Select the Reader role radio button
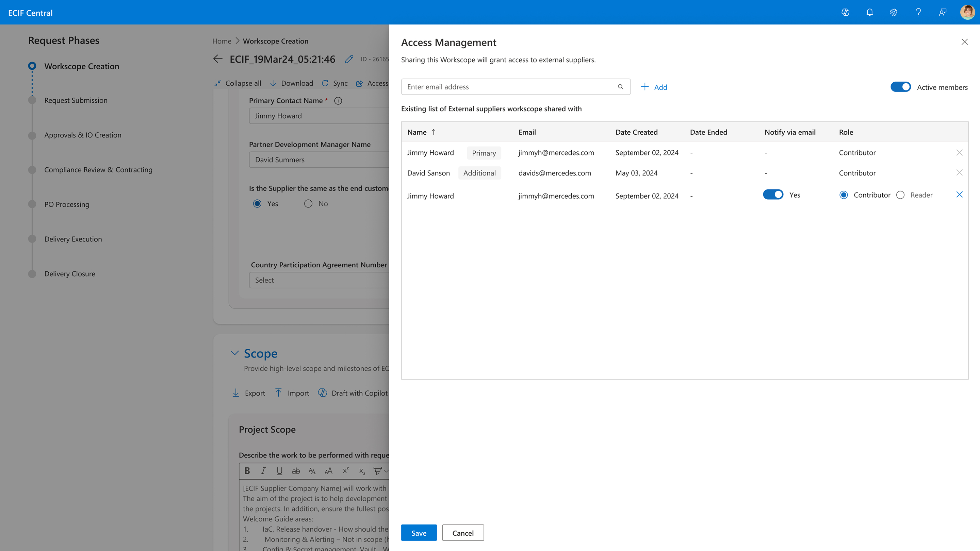The image size is (980, 551). (x=900, y=195)
